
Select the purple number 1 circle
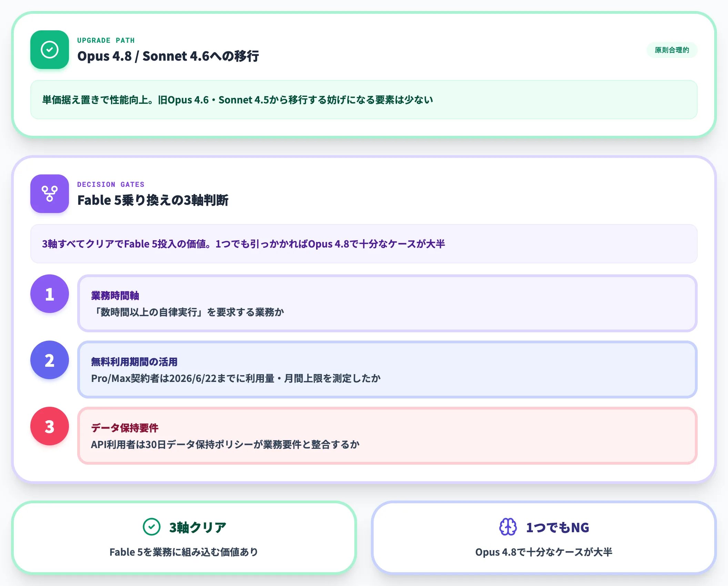point(50,294)
